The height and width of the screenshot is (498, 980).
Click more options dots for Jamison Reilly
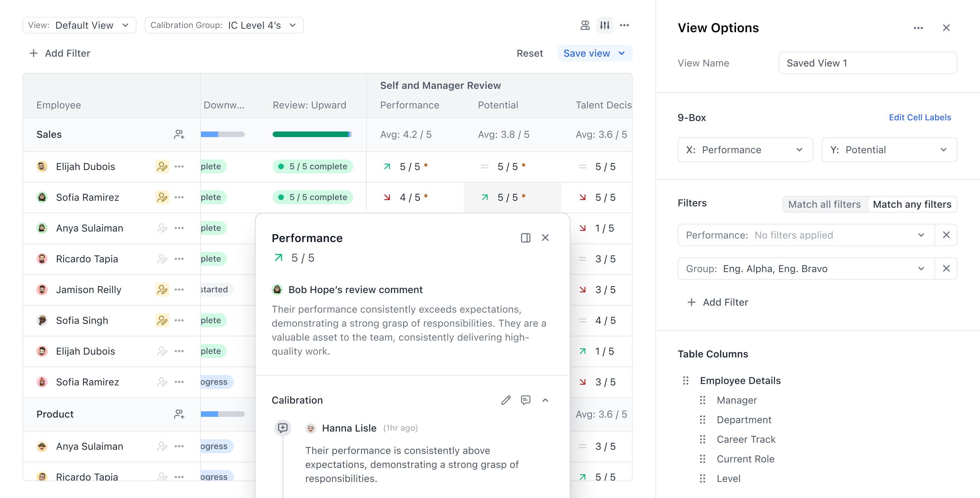pos(179,290)
